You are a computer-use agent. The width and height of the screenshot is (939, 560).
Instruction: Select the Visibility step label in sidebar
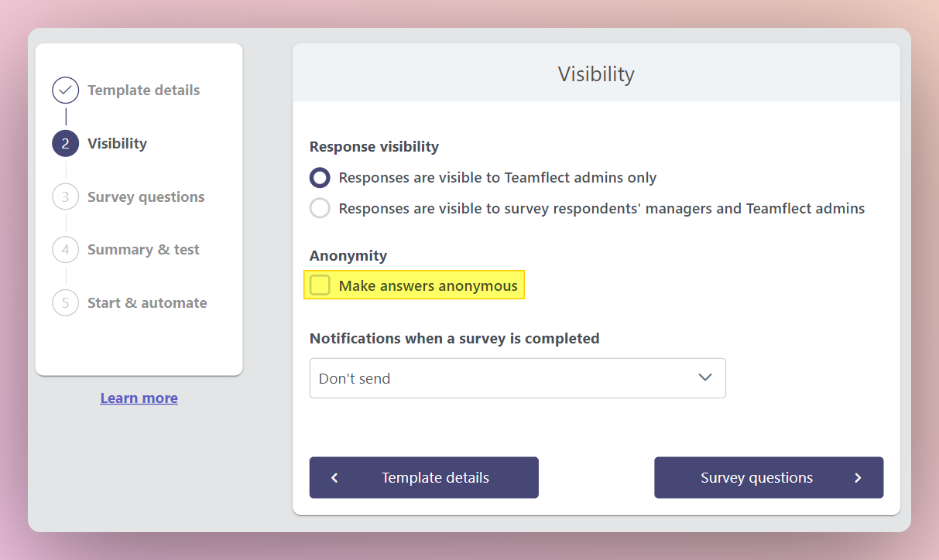coord(117,144)
